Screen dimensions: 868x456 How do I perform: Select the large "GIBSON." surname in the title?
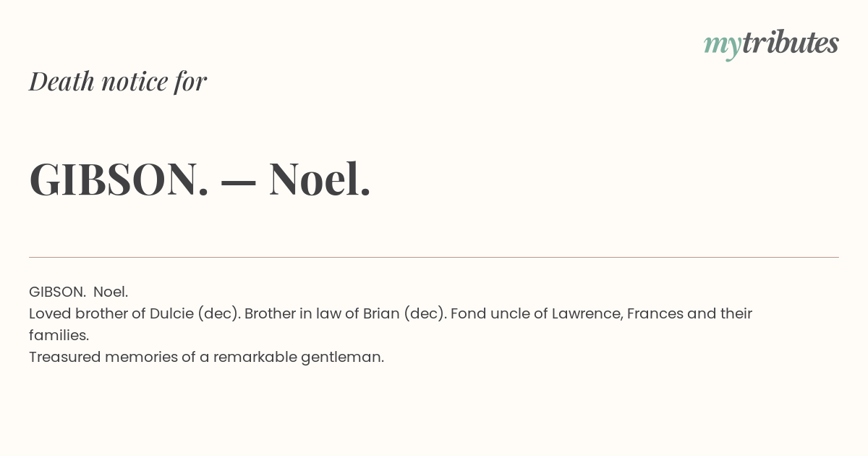[119, 179]
